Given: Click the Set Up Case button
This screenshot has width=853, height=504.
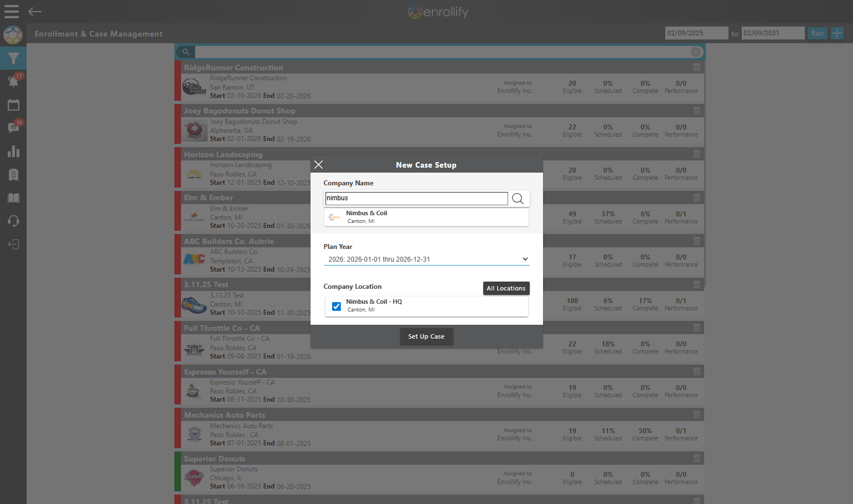Looking at the screenshot, I should click(x=426, y=336).
